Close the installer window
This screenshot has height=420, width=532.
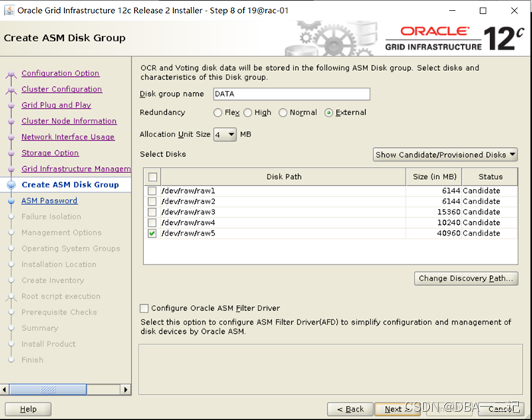[x=514, y=11]
